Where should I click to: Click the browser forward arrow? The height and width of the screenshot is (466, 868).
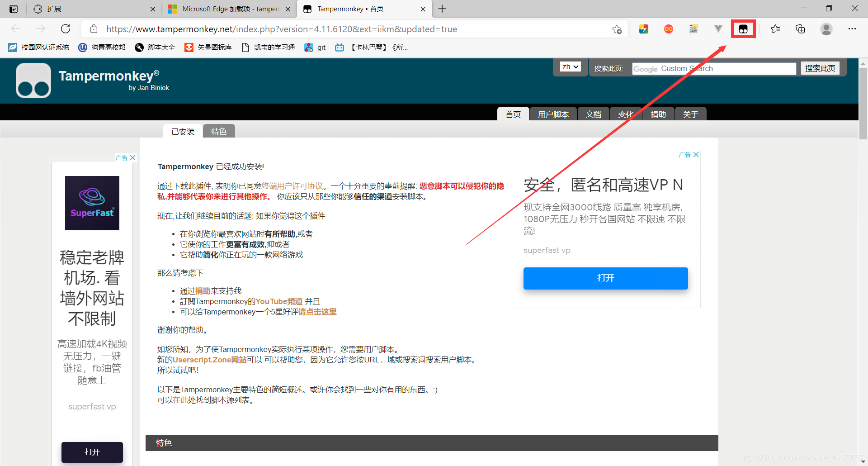click(41, 29)
